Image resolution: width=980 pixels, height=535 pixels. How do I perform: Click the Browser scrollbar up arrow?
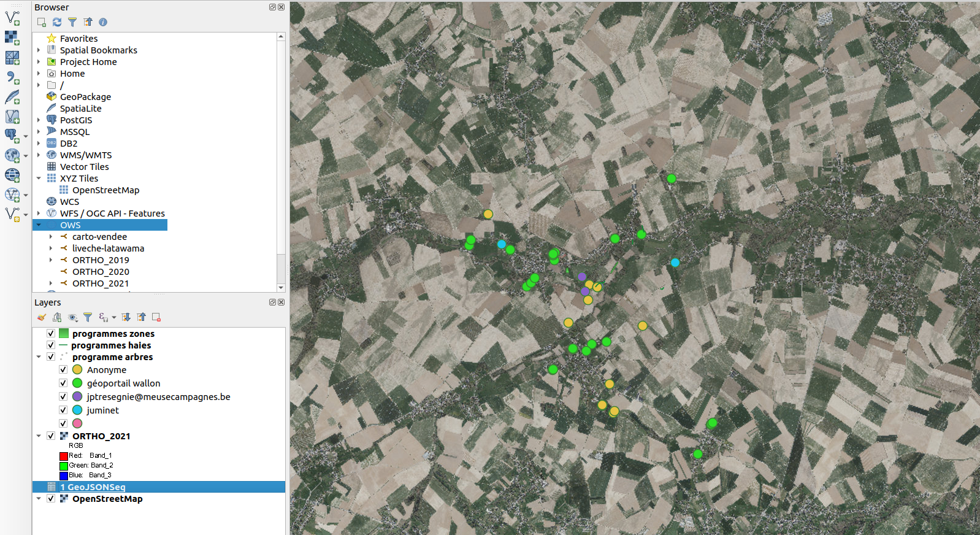point(281,37)
